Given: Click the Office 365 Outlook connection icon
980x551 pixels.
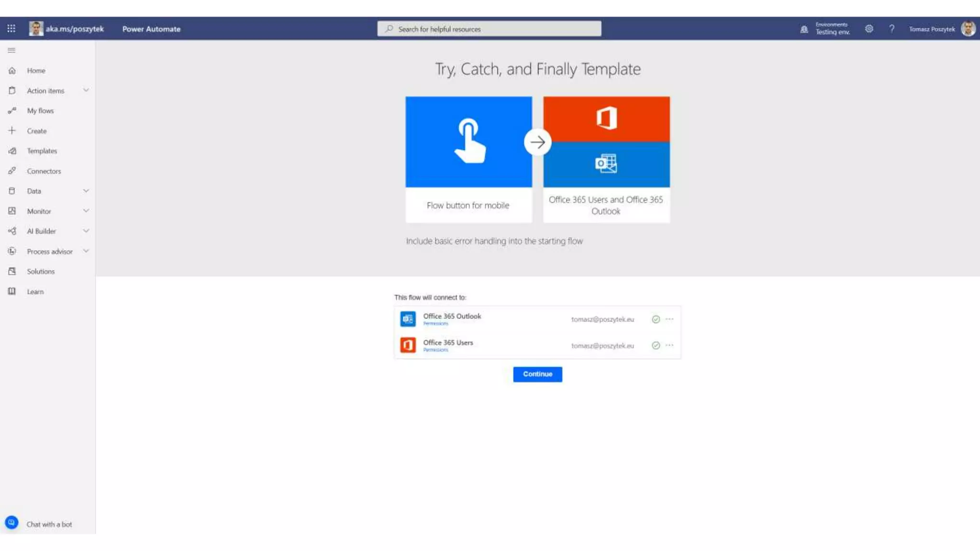Looking at the screenshot, I should point(408,319).
